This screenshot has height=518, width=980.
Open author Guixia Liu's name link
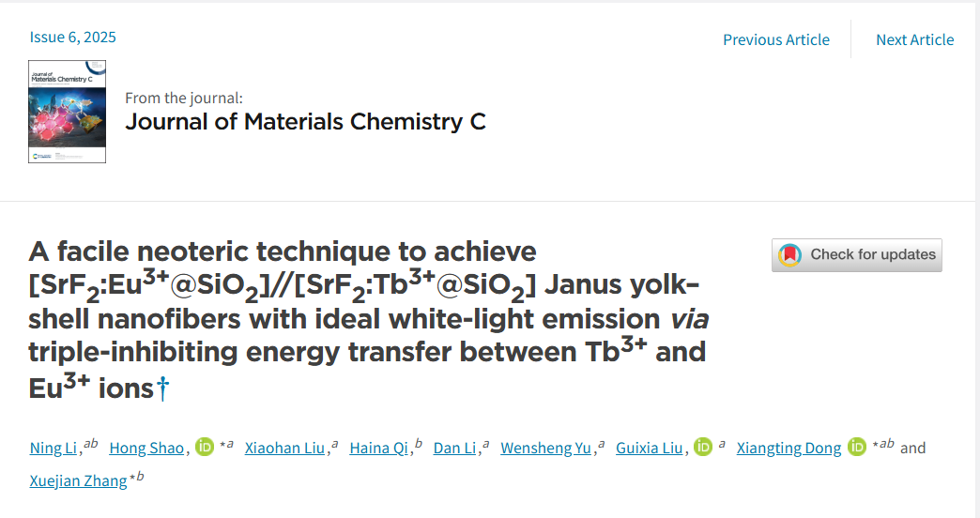point(649,448)
